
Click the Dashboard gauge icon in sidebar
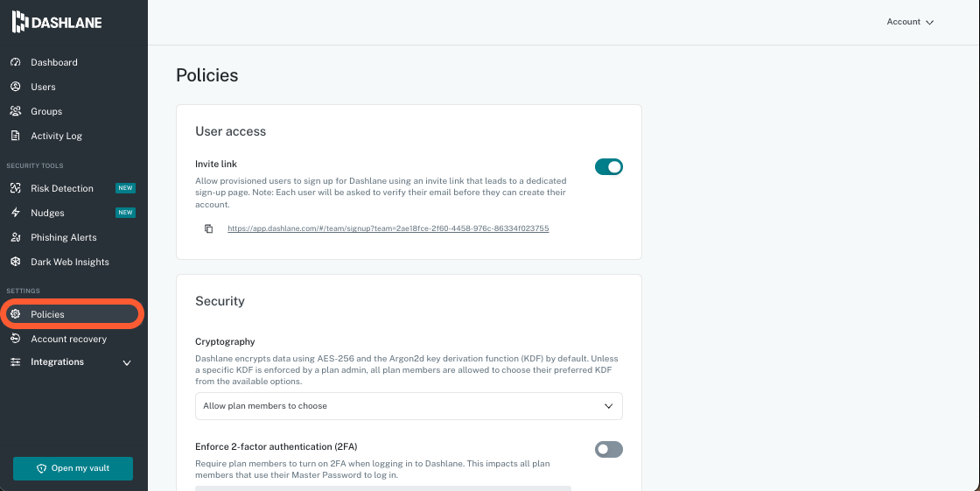point(15,62)
